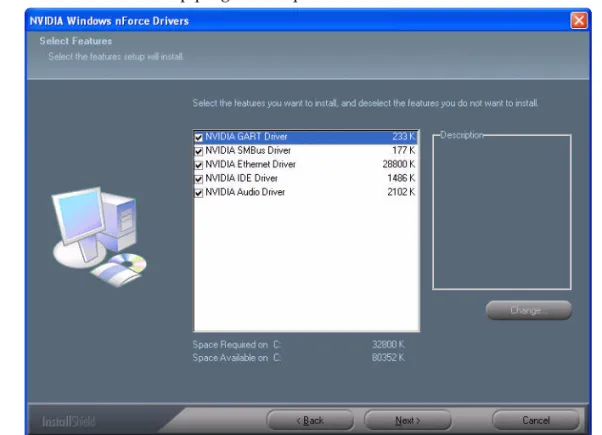Click the Space Available on C: label
Screen dimensions: 602x435
point(236,358)
